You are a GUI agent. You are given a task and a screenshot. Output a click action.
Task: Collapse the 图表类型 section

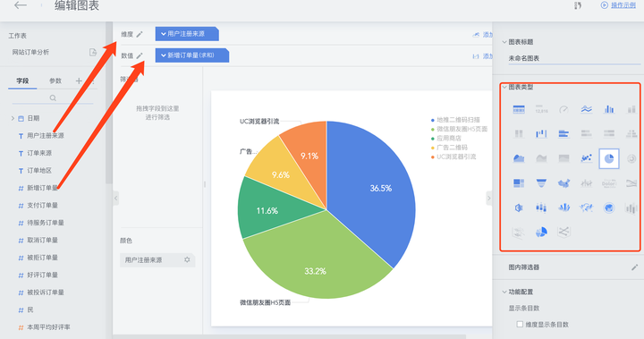click(504, 87)
